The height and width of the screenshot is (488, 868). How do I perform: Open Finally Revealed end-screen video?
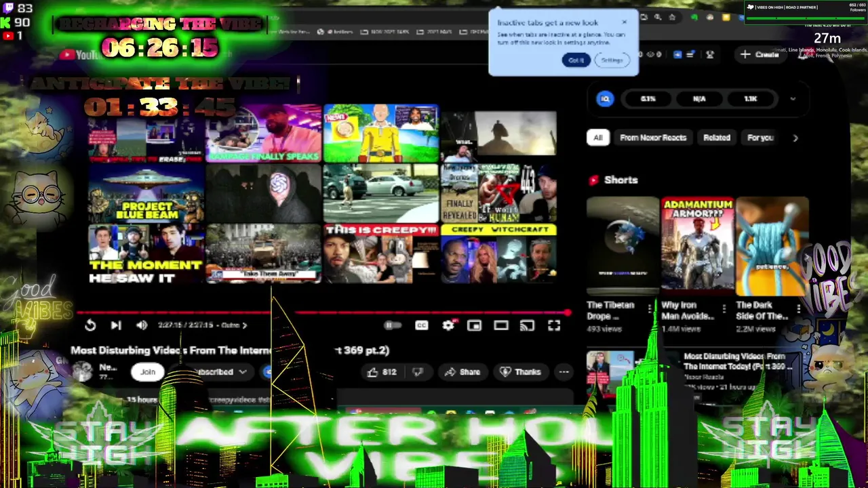tap(498, 193)
